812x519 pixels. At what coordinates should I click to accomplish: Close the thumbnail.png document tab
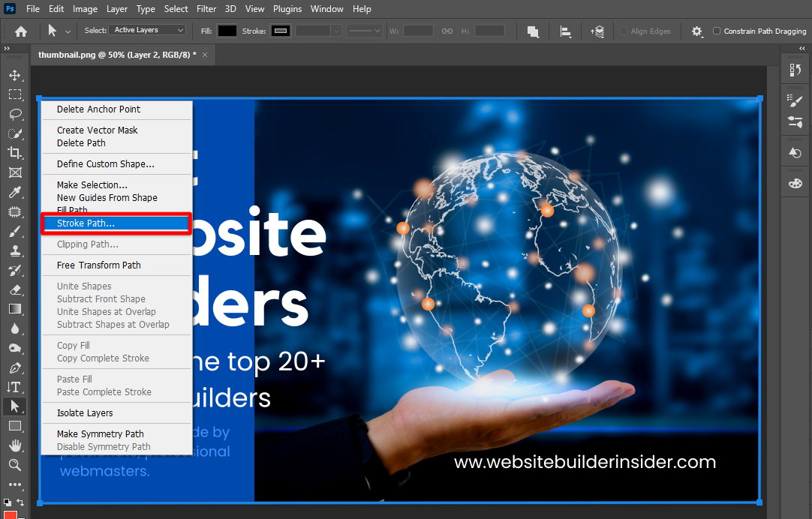[204, 55]
